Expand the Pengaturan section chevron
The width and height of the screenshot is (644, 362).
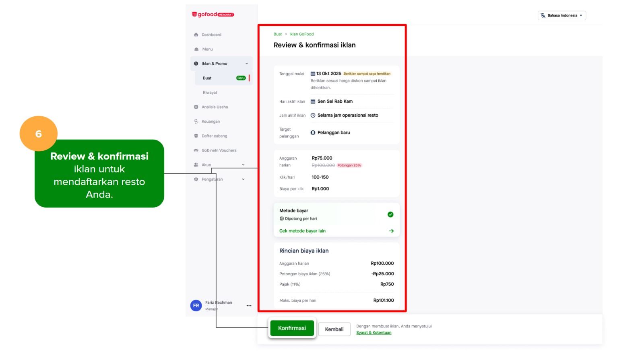(x=243, y=179)
